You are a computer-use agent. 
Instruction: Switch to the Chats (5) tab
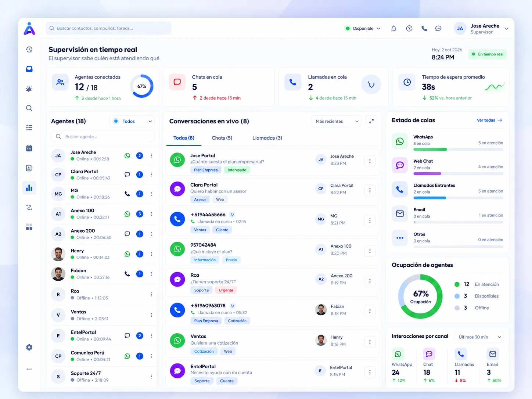click(222, 138)
